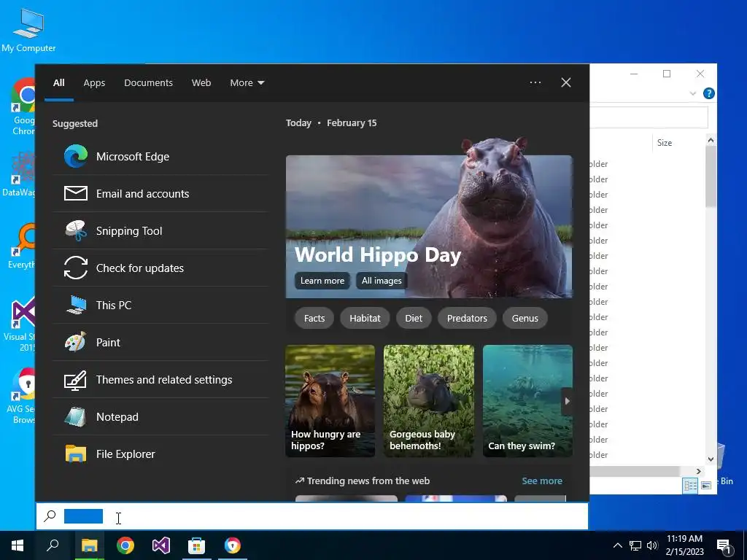Expand the More dropdown menu
747x560 pixels.
pos(247,82)
